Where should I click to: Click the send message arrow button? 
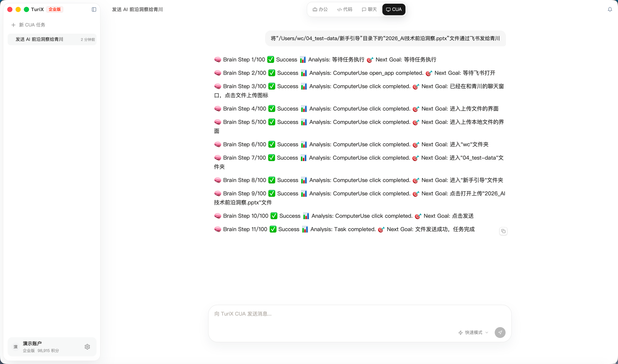click(x=500, y=333)
